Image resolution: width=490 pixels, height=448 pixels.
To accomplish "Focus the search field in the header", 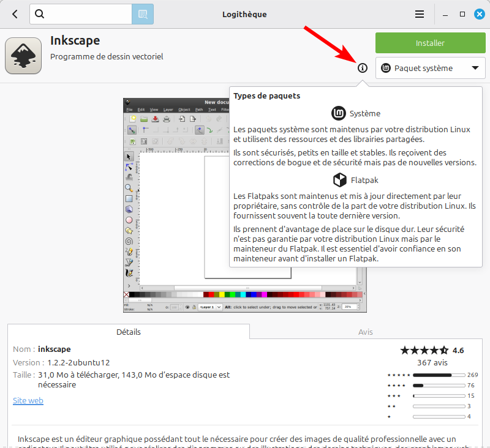I will point(81,14).
